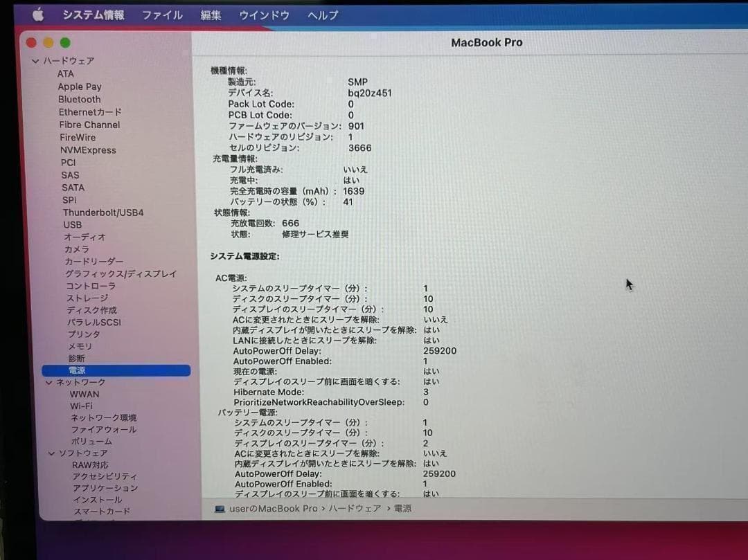Click the manufacturer value SMP

tap(358, 82)
